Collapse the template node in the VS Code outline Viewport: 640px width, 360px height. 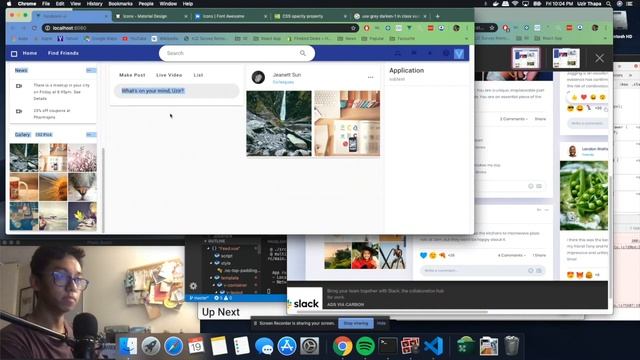click(212, 278)
